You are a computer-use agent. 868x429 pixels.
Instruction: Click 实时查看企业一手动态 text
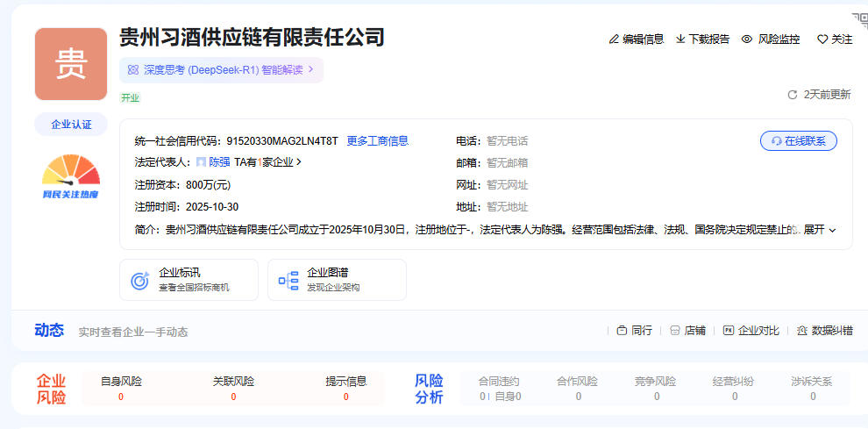[133, 332]
